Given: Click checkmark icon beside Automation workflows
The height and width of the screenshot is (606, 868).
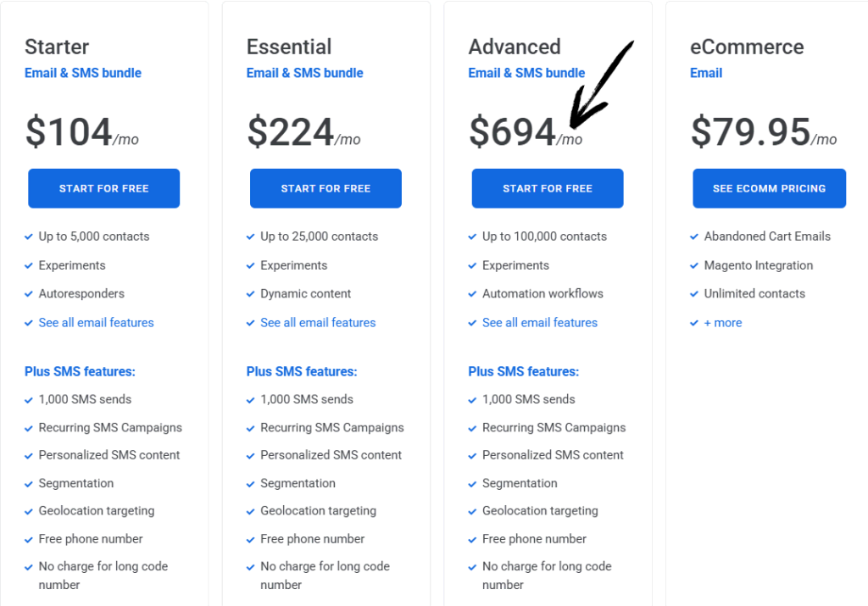Looking at the screenshot, I should coord(473,294).
